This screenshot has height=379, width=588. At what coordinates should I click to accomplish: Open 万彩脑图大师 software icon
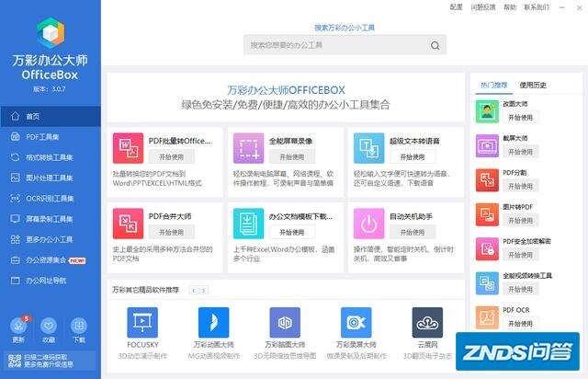pos(285,322)
